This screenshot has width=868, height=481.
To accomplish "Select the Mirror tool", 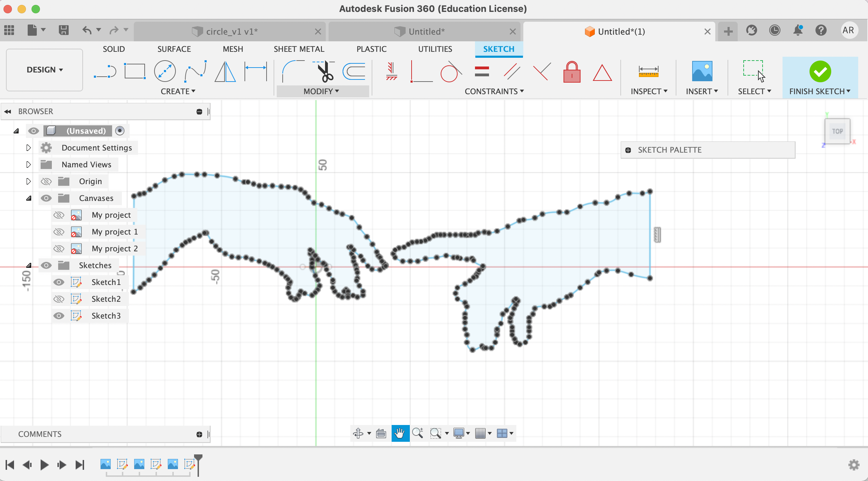I will pos(225,71).
